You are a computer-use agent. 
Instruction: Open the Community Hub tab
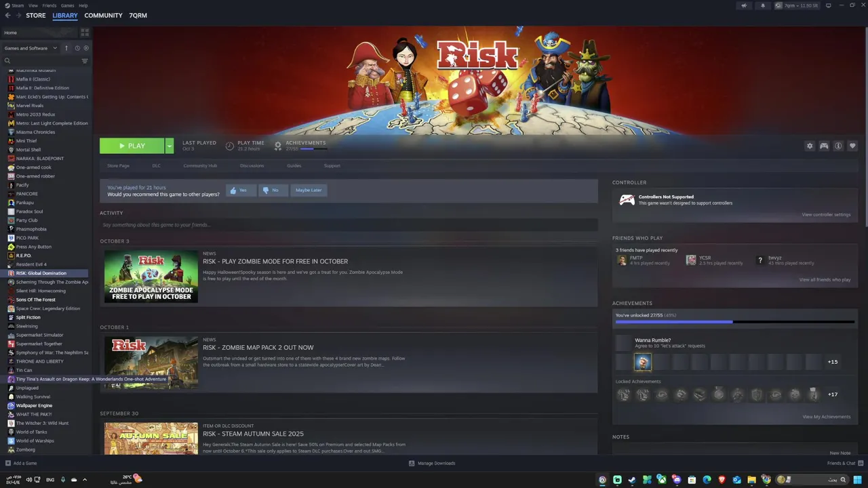pyautogui.click(x=200, y=165)
